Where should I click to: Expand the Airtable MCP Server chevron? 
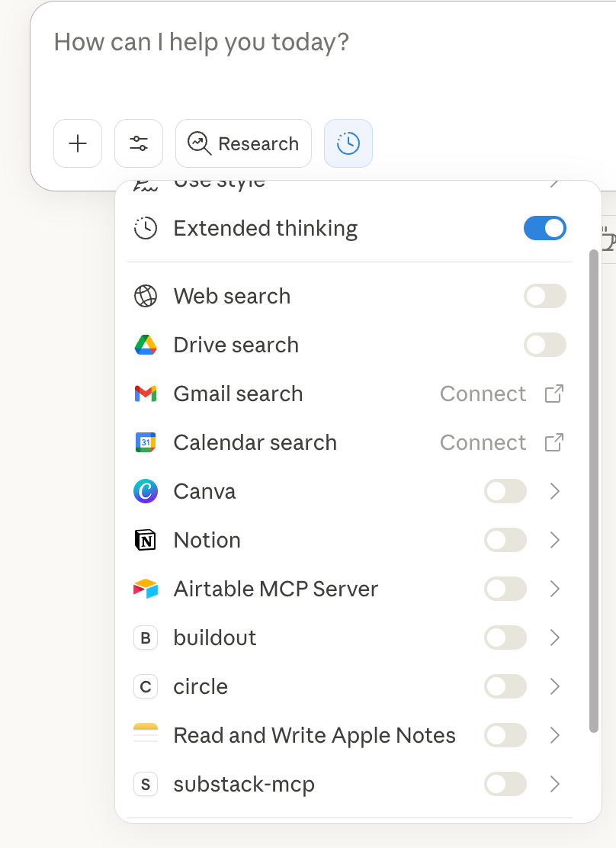(554, 589)
